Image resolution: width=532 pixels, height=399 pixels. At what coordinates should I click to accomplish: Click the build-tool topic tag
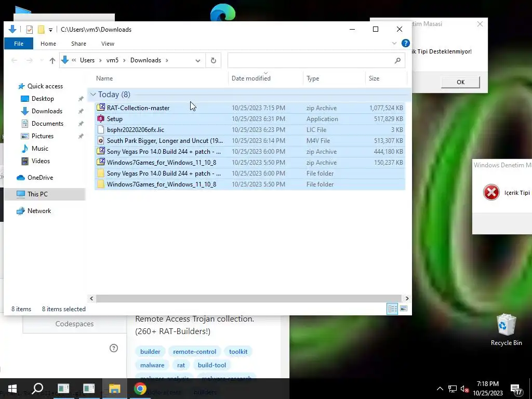[x=212, y=365]
